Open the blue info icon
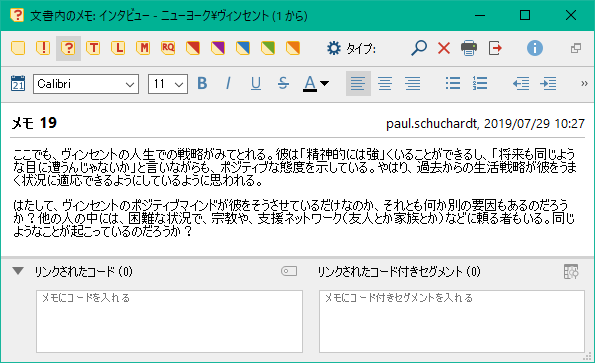 (x=535, y=48)
